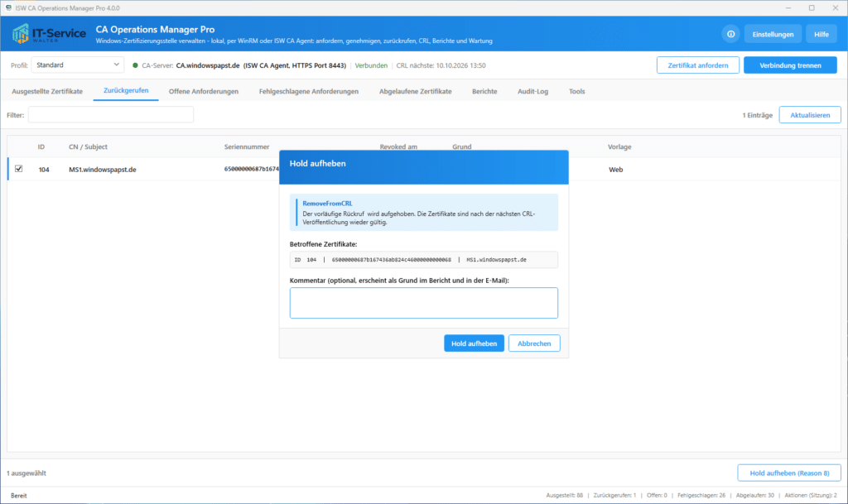Click the Vorlage column header
The height and width of the screenshot is (504, 848).
click(619, 147)
